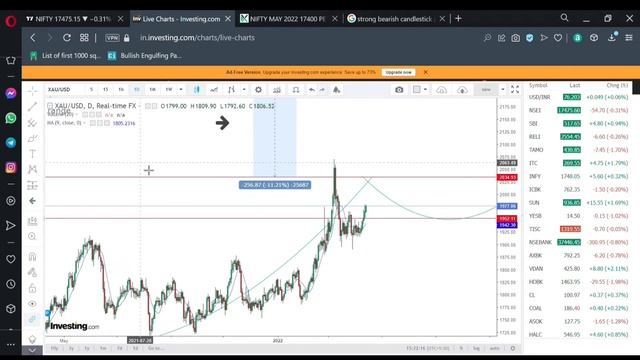Close the orange ad-free banner
Screen dimensions: 640x360
(426, 72)
